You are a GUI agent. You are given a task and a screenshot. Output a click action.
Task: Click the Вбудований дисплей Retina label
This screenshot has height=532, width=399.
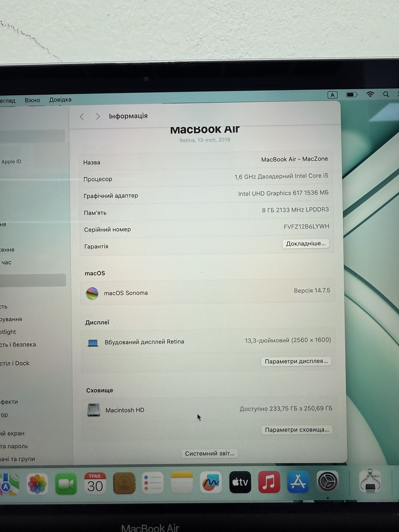coord(144,342)
